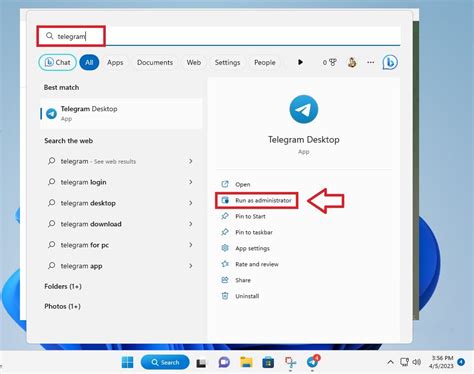Click the user profile avatar
The width and height of the screenshot is (474, 374).
[x=352, y=62]
